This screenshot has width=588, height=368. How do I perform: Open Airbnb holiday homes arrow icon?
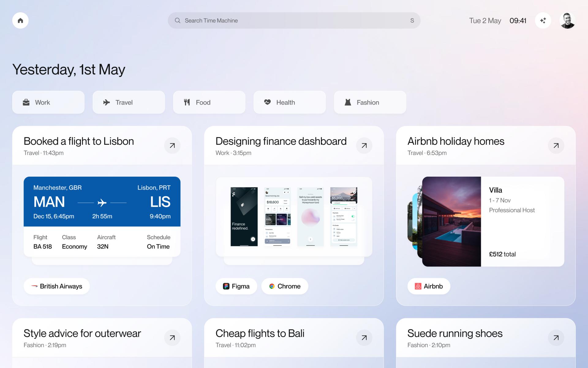coord(556,145)
